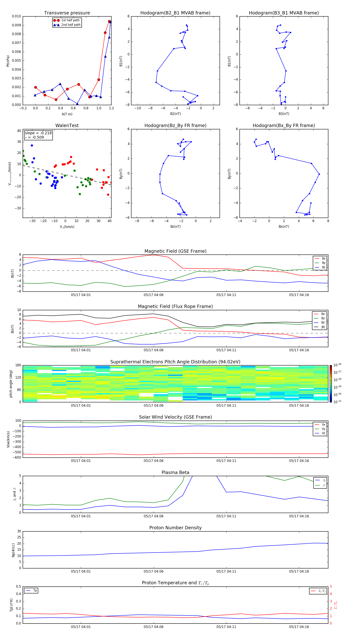Screen dimensions: 351x644
Task: Click the "V_remaining(km/s)" y-axis label
Action: (10, 173)
